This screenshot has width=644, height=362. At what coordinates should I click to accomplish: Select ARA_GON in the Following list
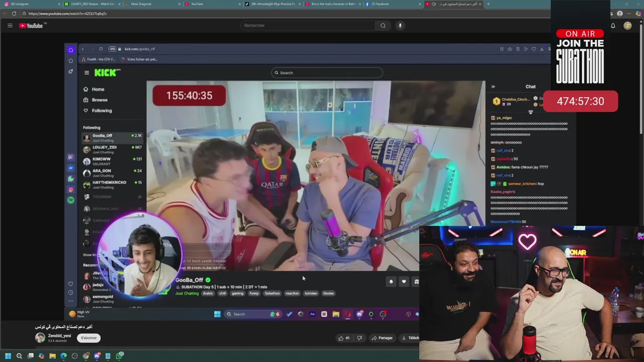113,172
